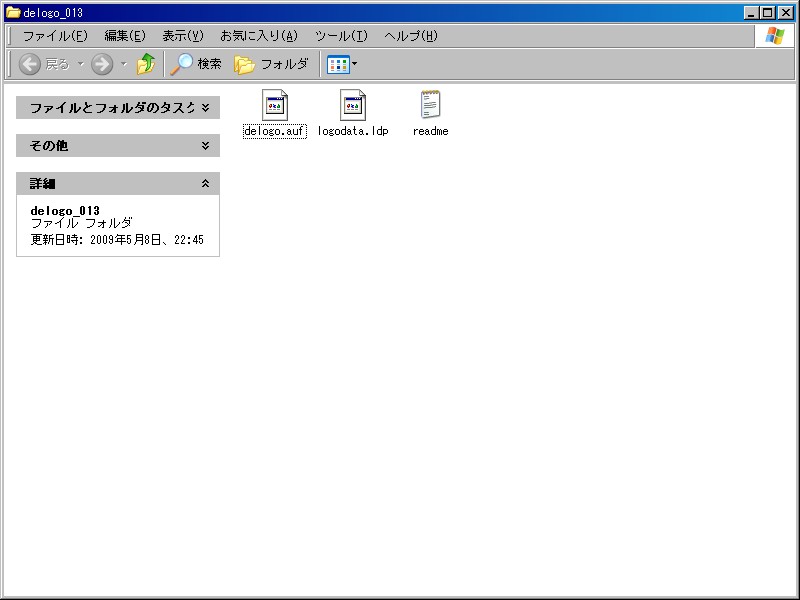Click the green Up folder icon
This screenshot has width=800, height=600.
point(146,64)
